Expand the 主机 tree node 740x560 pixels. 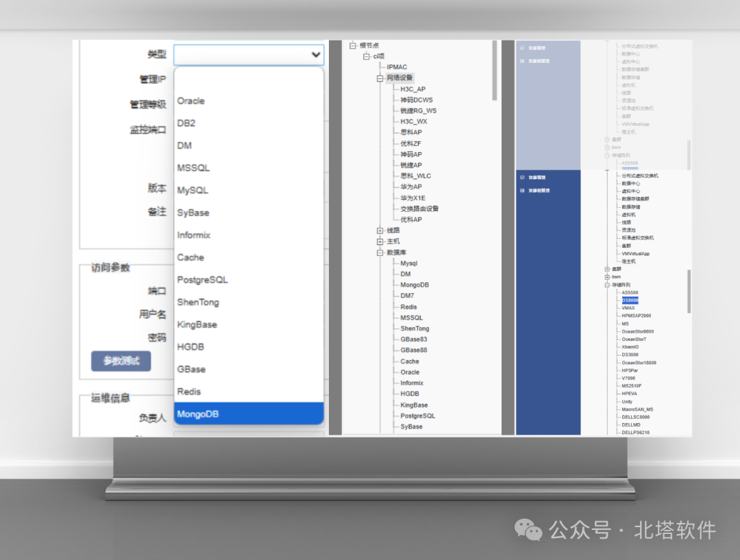tap(380, 242)
